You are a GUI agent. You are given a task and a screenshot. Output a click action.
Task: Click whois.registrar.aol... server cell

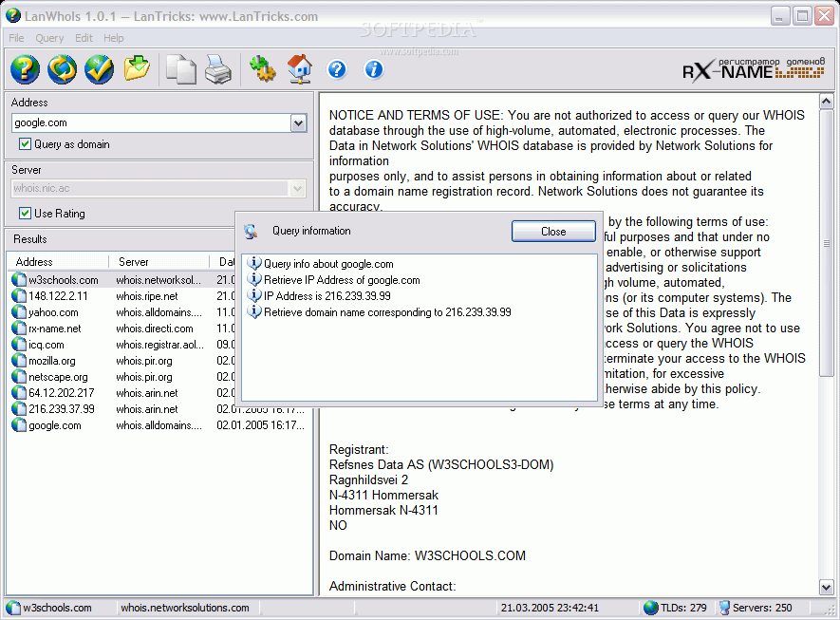click(159, 344)
